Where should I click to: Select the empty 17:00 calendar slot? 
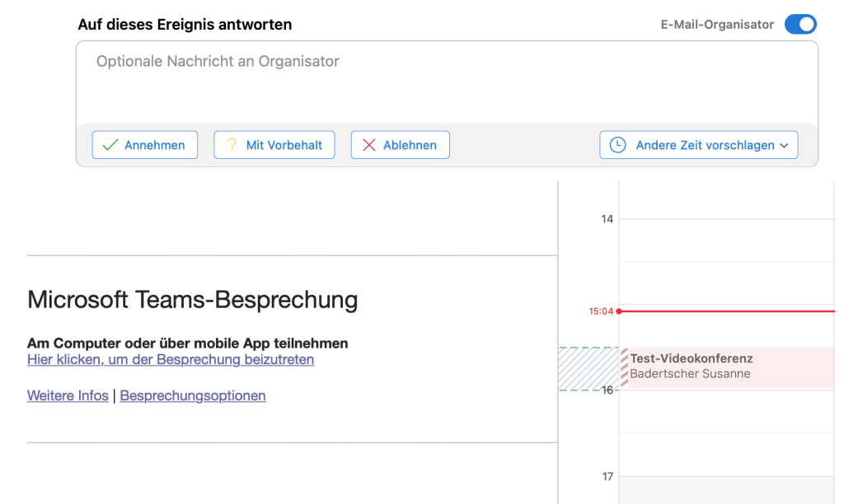[725, 489]
